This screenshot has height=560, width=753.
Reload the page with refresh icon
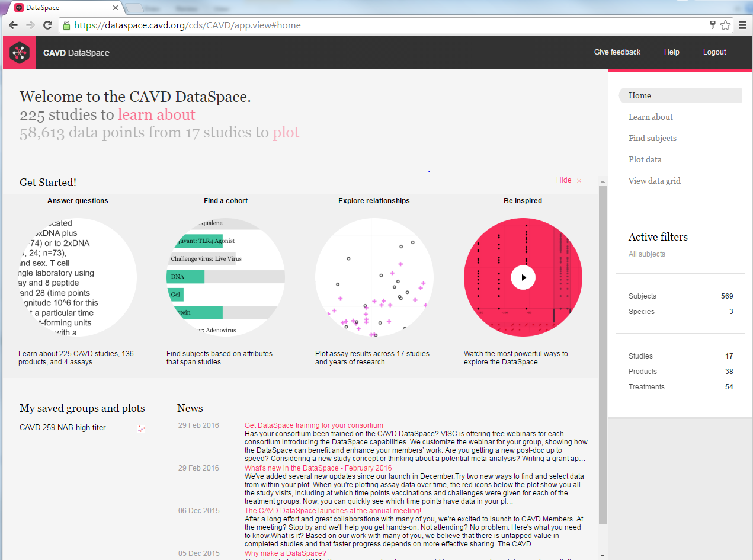[x=48, y=25]
